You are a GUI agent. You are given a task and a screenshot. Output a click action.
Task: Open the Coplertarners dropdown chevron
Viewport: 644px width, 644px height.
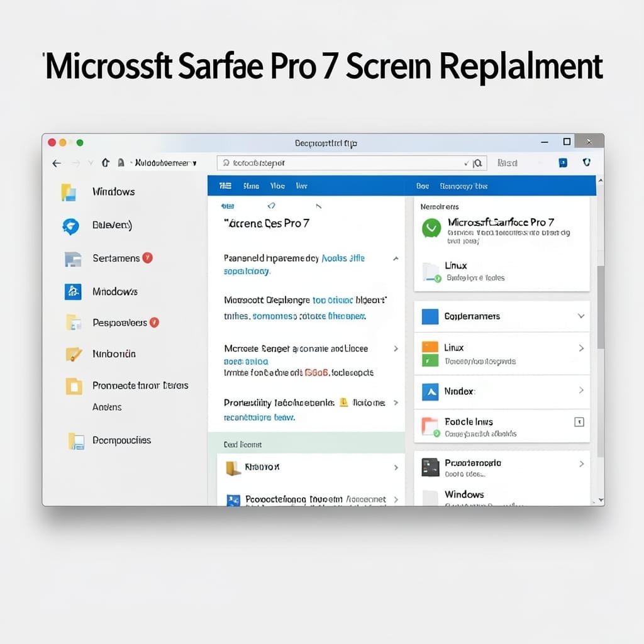(x=580, y=316)
